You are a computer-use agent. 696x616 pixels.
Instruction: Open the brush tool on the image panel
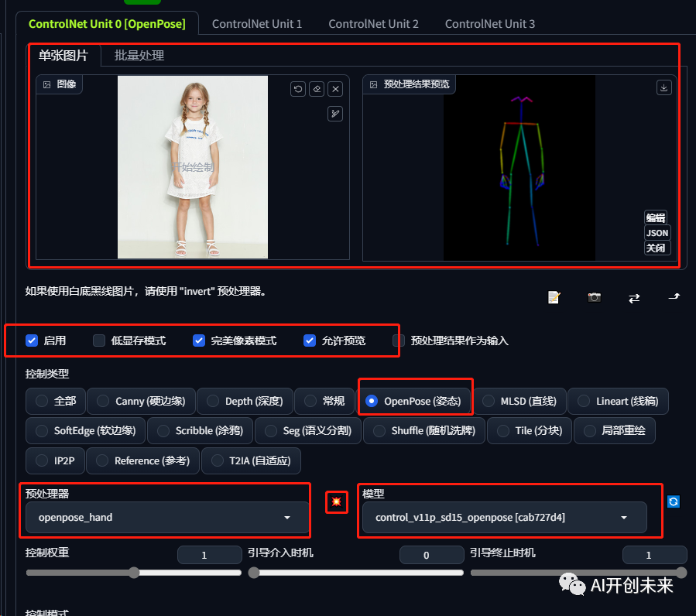tap(335, 114)
